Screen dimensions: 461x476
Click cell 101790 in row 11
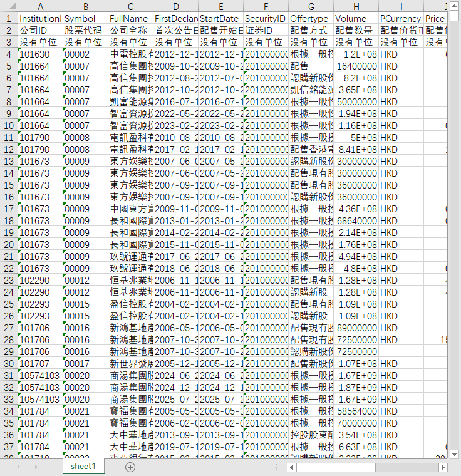(40, 138)
